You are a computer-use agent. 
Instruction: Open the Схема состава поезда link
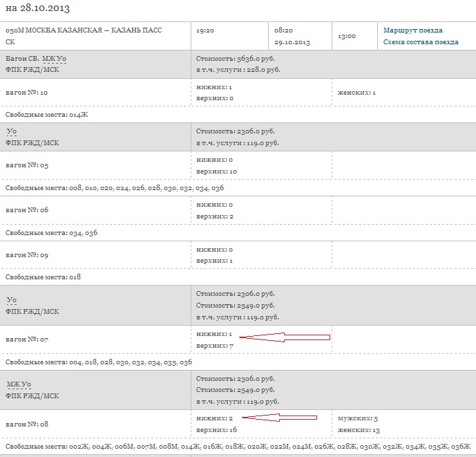click(421, 42)
